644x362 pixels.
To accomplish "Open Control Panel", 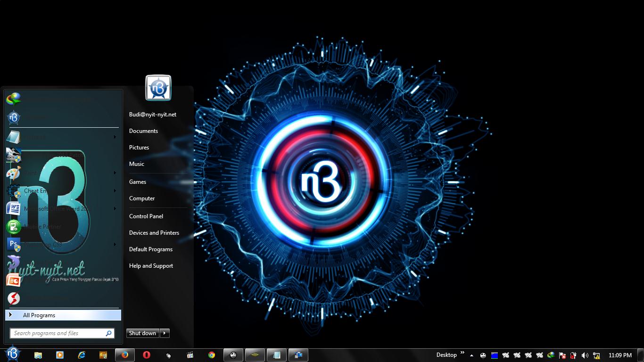I will [x=146, y=216].
